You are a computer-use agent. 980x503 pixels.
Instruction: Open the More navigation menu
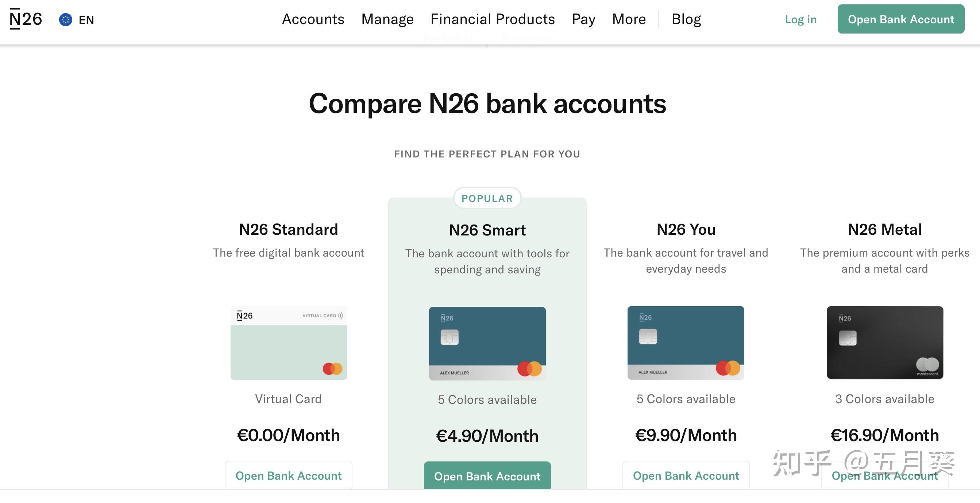(x=629, y=19)
